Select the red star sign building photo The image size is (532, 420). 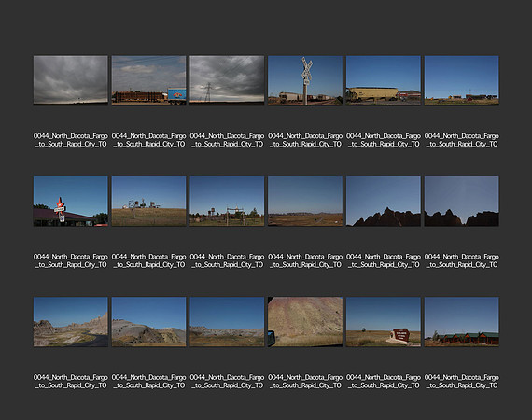coord(71,202)
